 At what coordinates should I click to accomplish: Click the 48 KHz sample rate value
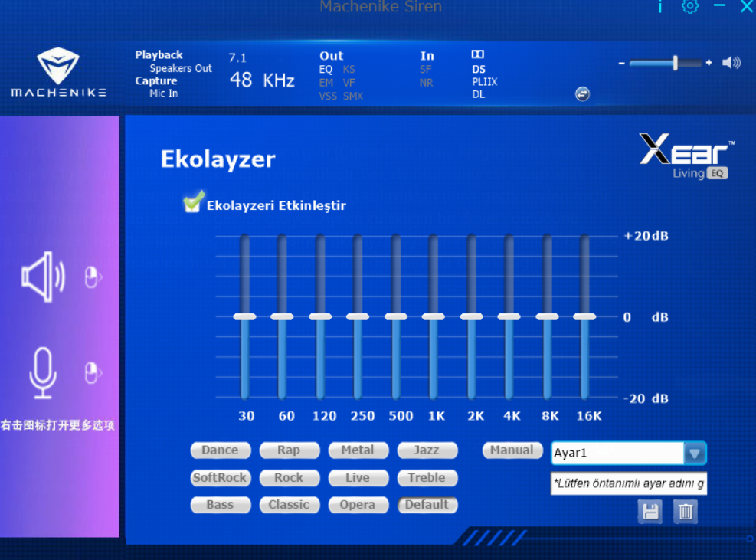[x=262, y=80]
